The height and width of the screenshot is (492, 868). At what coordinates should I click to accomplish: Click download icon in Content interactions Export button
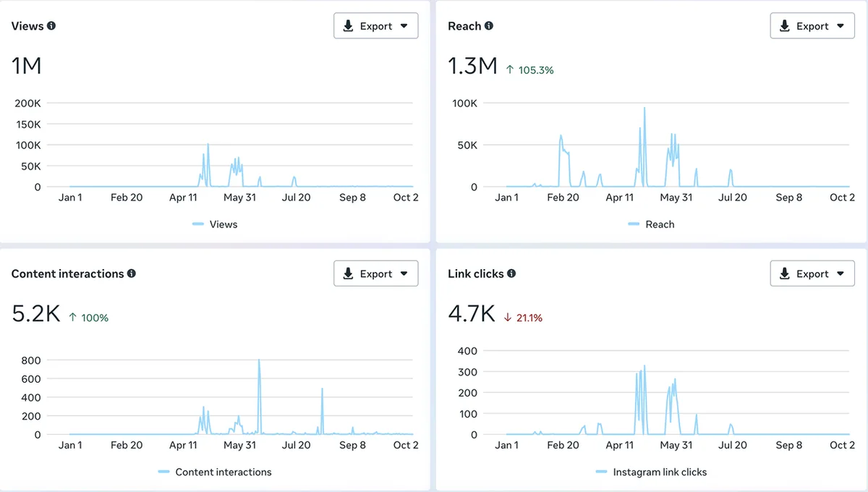pos(348,273)
